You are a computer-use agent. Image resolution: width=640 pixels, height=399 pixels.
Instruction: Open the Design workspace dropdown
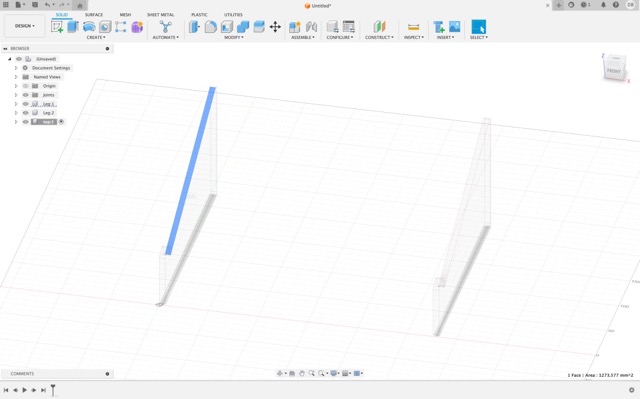24,26
